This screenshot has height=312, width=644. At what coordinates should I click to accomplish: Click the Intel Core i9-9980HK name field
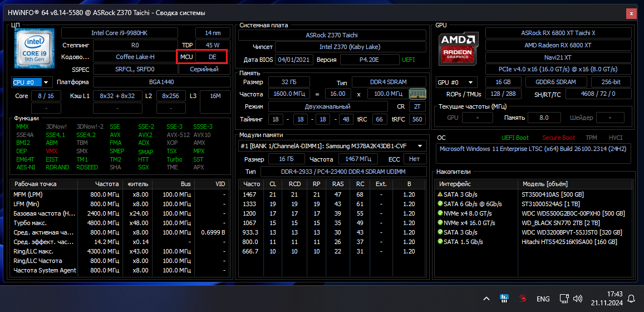click(120, 33)
